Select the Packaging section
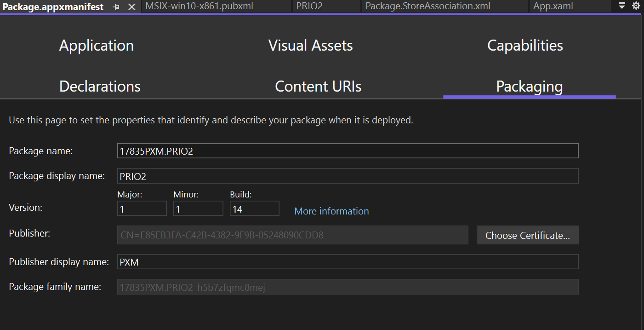 point(529,87)
